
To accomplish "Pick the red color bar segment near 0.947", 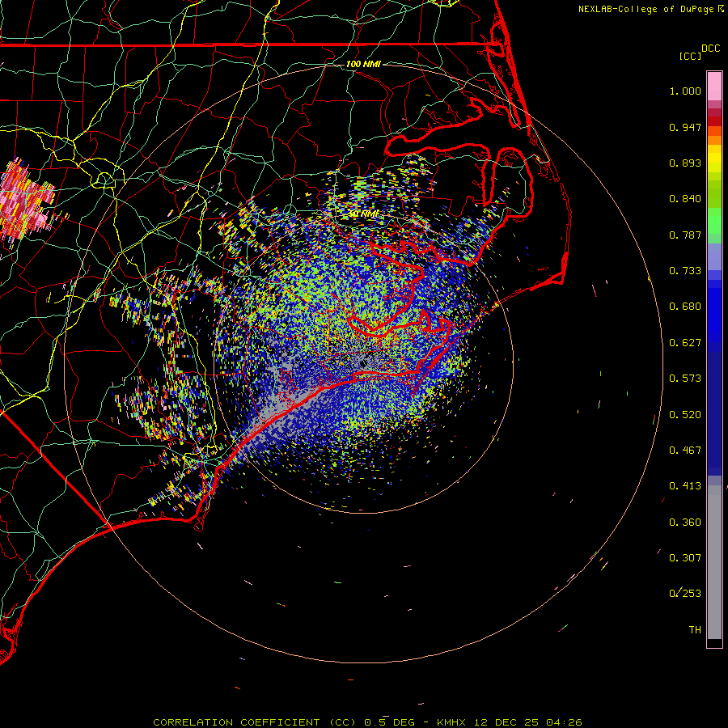I will pyautogui.click(x=714, y=121).
